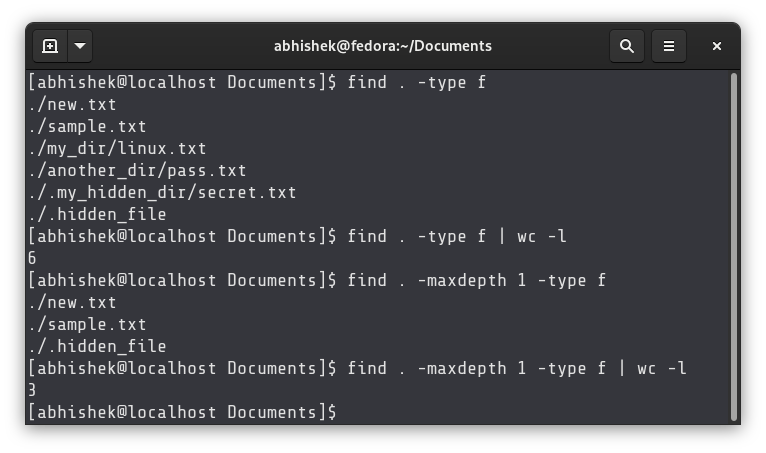This screenshot has height=453, width=766.
Task: Click ./.hidden_file listed after secret.txt
Action: pyautogui.click(x=97, y=215)
